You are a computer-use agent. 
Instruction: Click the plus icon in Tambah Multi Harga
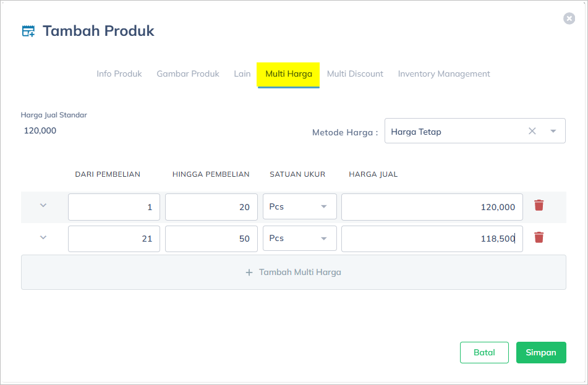coord(249,273)
